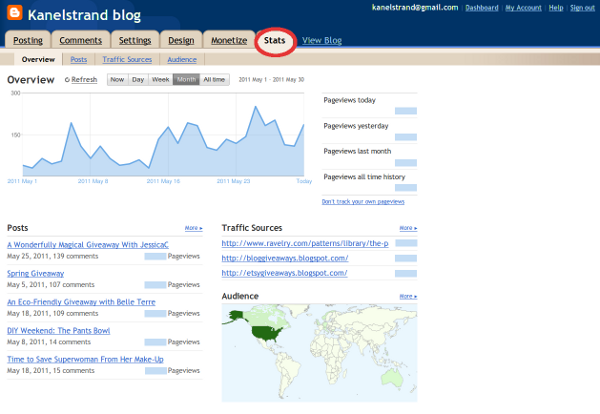Click 'May 5, 2011, 107 comments' text
Image resolution: width=600 pixels, height=414 pixels.
point(51,285)
